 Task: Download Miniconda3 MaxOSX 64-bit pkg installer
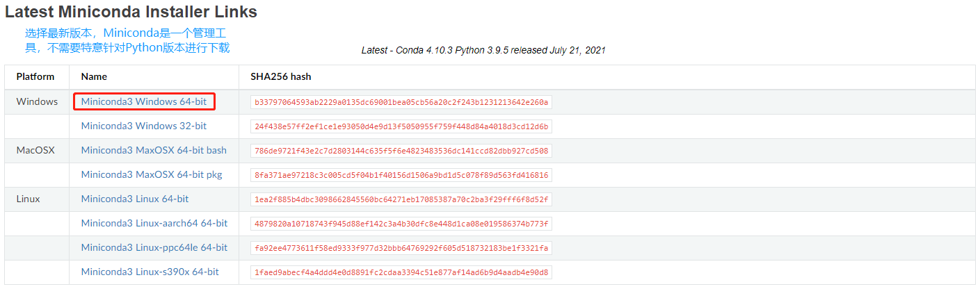click(152, 174)
